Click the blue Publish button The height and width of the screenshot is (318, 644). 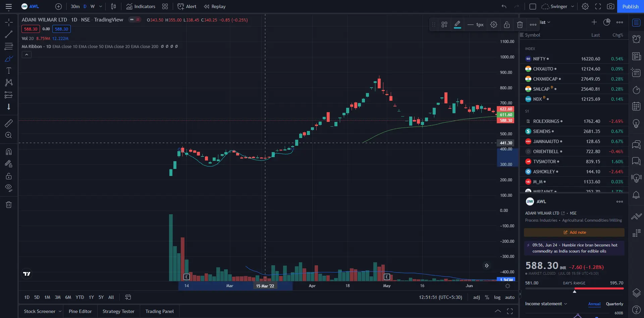tap(630, 6)
